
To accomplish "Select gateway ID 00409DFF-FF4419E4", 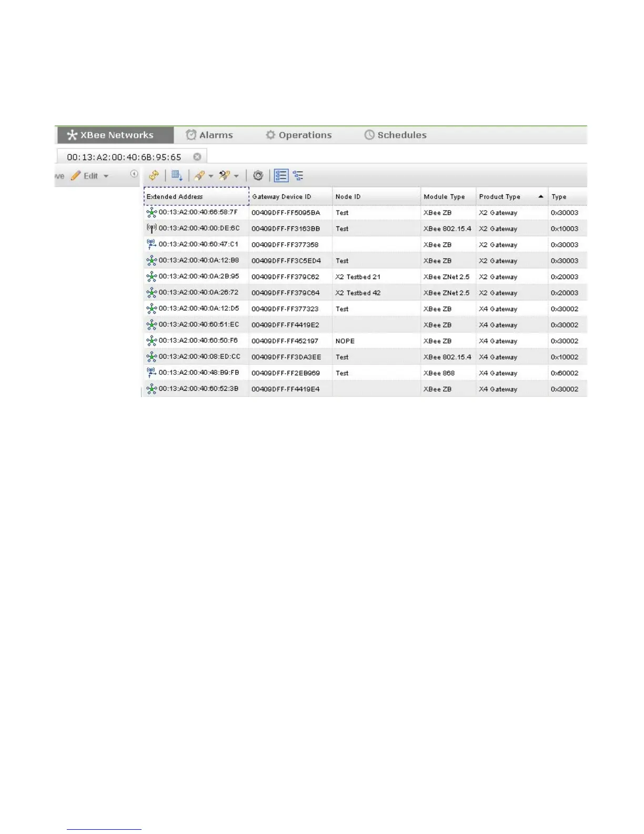I will pos(285,389).
